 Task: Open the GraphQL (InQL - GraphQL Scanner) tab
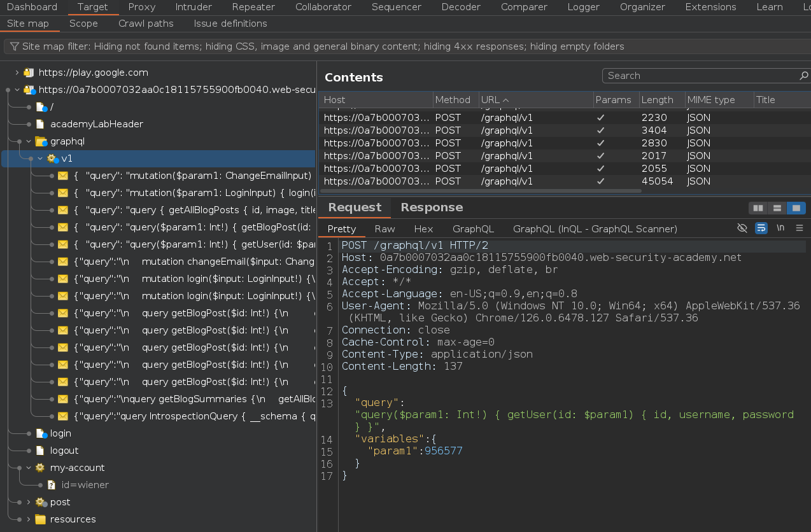[x=595, y=228]
